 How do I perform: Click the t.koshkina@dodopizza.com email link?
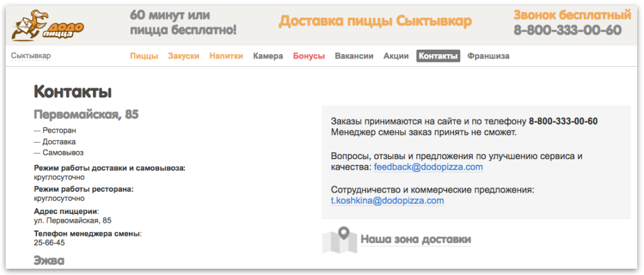(387, 201)
